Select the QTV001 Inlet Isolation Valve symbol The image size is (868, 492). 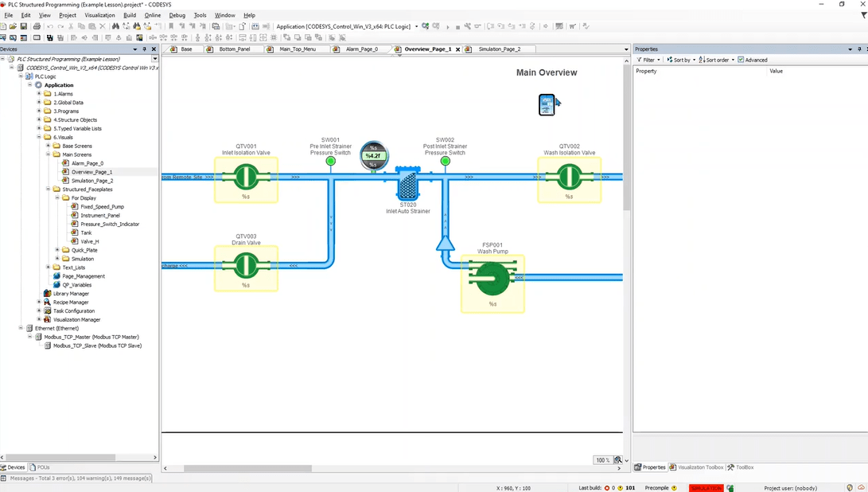point(246,179)
